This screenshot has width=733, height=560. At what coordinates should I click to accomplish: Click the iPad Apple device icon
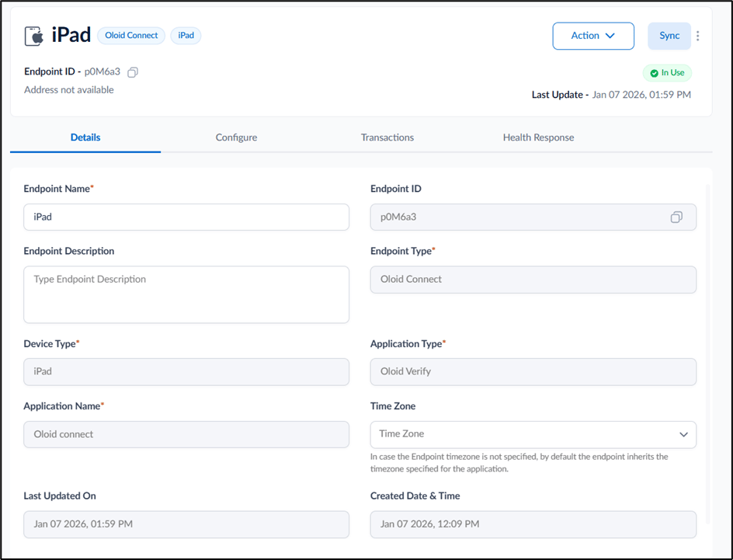click(x=34, y=36)
